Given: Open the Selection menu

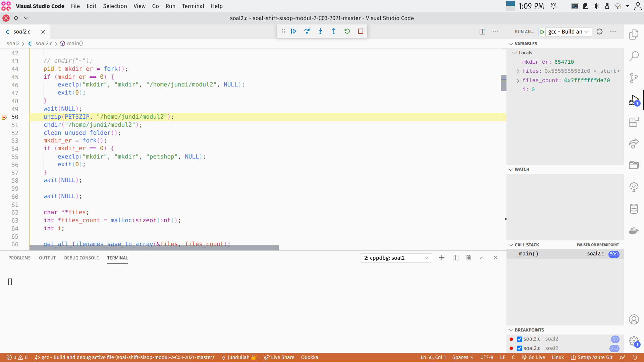Looking at the screenshot, I should coord(115,6).
